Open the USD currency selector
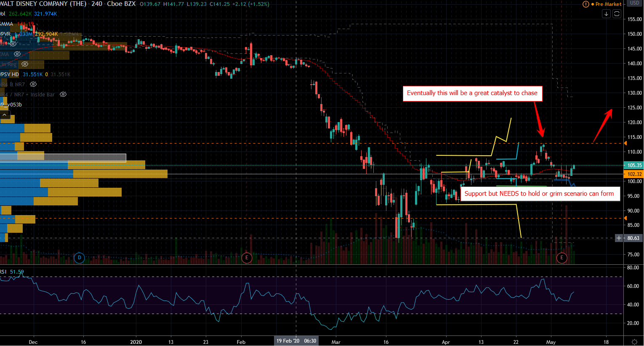The height and width of the screenshot is (346, 644). pos(634,3)
